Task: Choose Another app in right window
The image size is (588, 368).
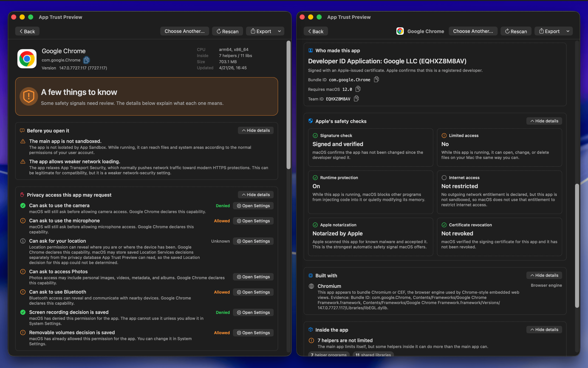Action: click(473, 31)
